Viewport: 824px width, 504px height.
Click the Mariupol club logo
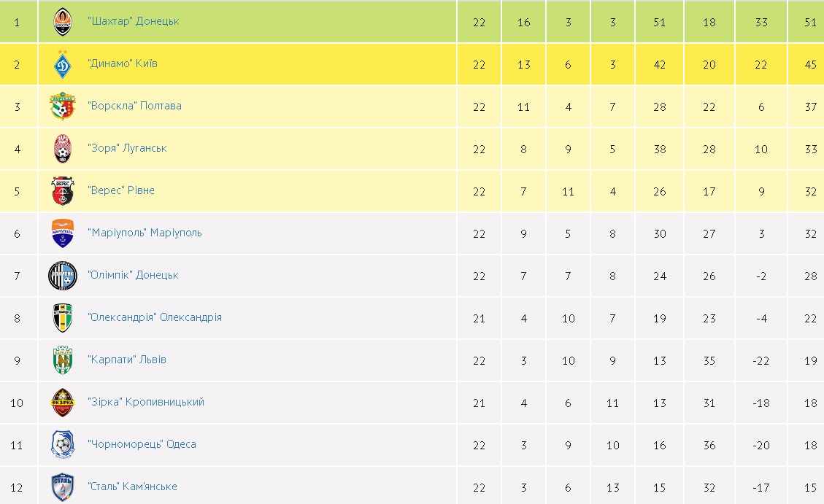(x=63, y=233)
